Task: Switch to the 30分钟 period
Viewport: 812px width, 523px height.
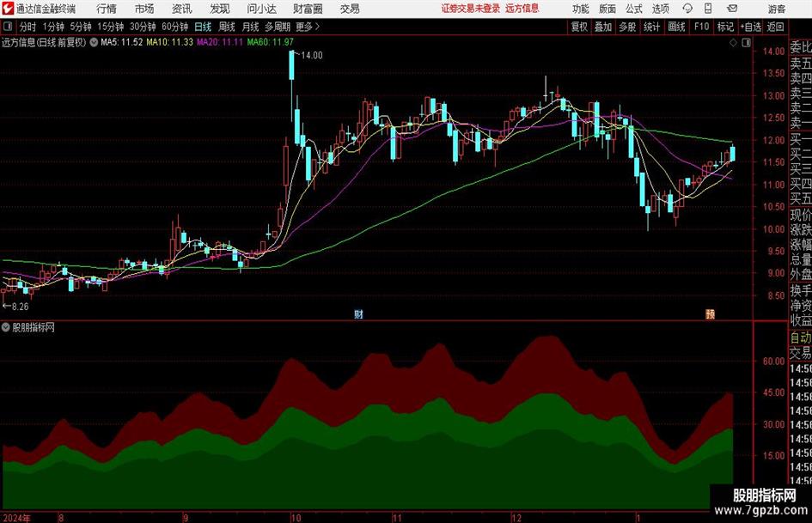Action: [143, 27]
